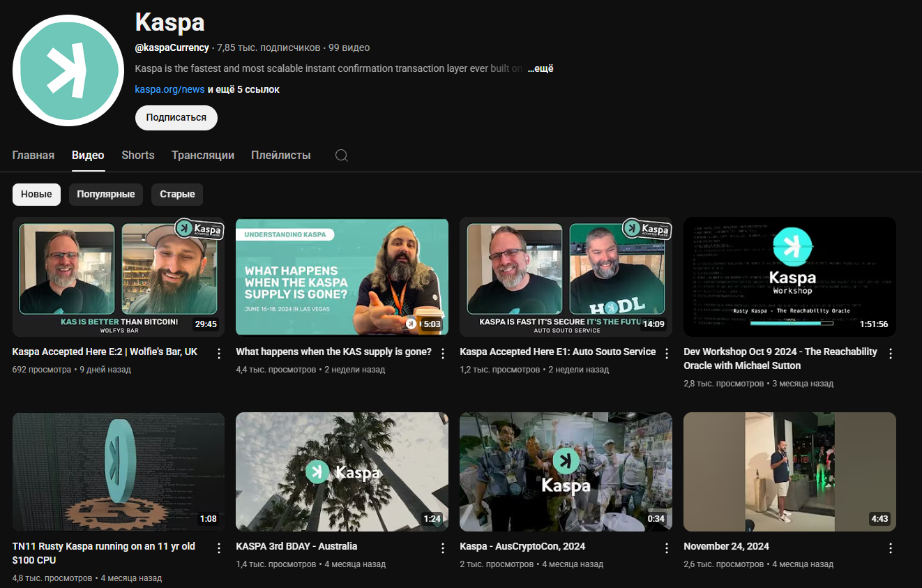Screen dimensions: 922x588
Task: Open 'Kaspa Accepted Here E1: Auto Souto Service' title
Action: coord(558,352)
